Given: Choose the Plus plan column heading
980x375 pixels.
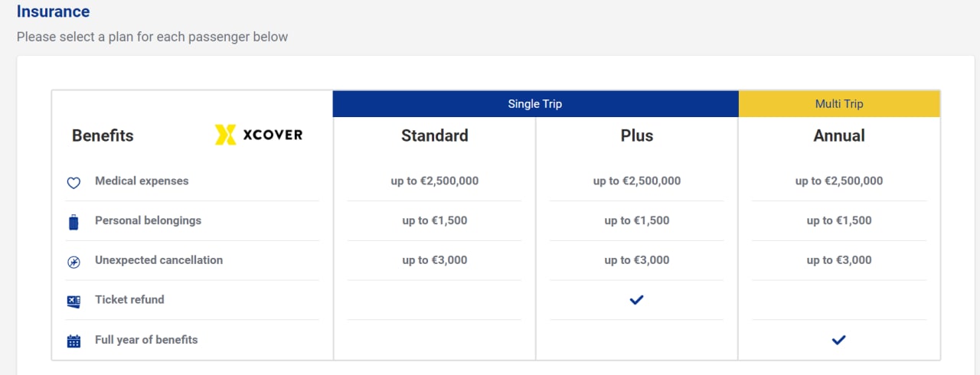Looking at the screenshot, I should (x=636, y=135).
